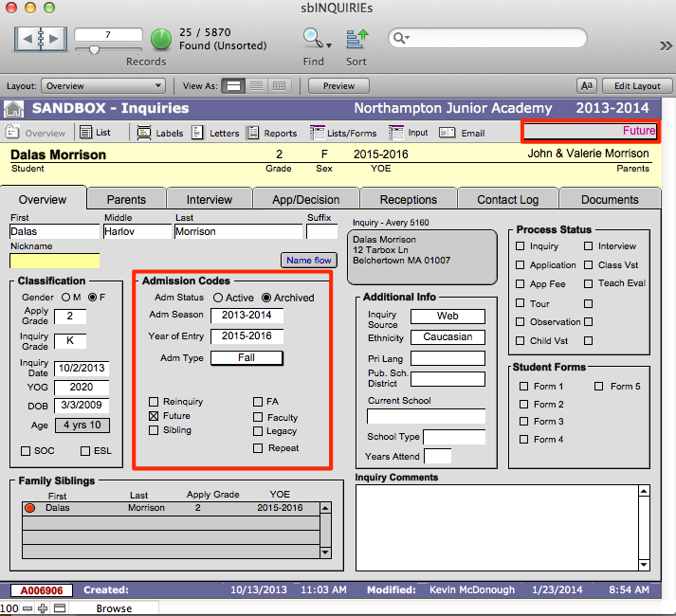Switch to the Interview tab
The image size is (676, 616).
[209, 200]
